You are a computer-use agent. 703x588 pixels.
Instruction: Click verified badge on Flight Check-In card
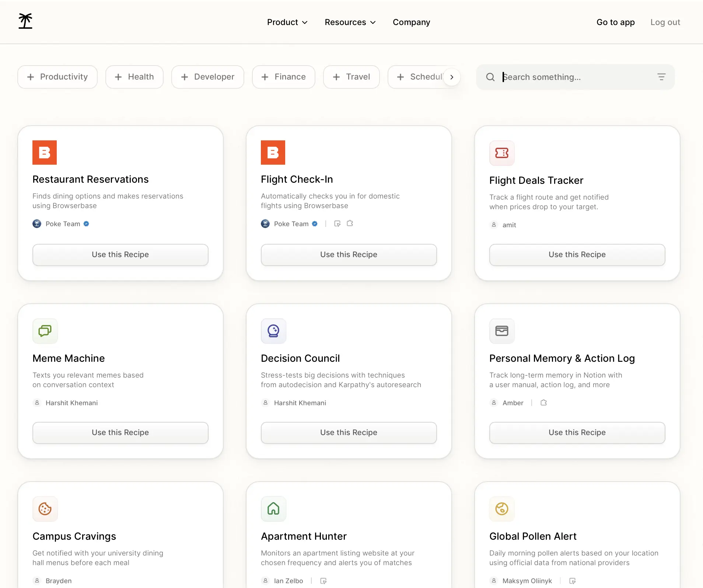(315, 224)
